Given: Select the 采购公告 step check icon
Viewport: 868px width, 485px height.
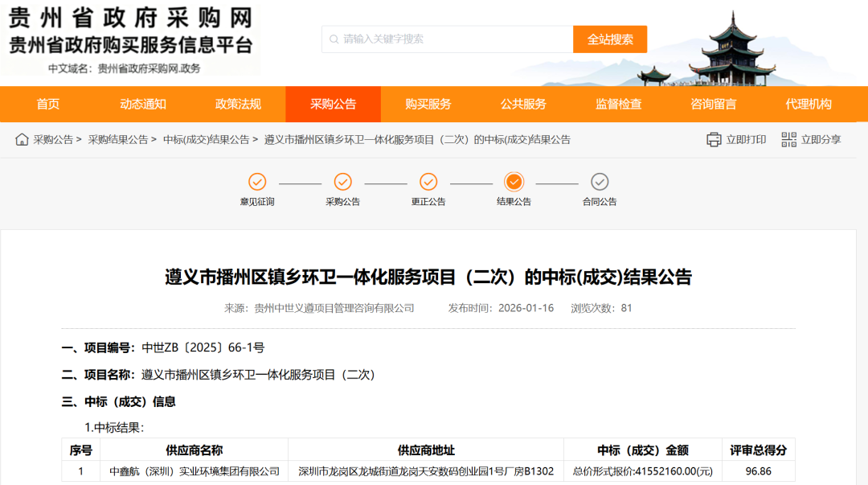Looking at the screenshot, I should (343, 182).
